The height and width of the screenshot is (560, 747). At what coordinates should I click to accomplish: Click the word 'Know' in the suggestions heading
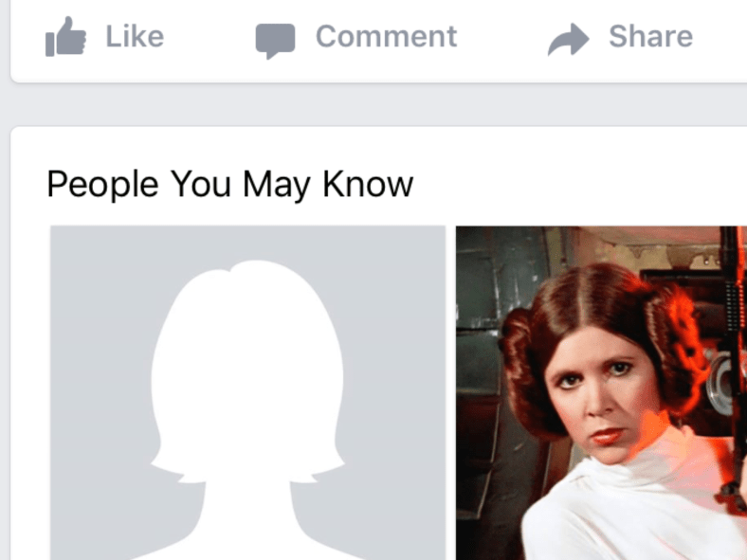click(368, 183)
